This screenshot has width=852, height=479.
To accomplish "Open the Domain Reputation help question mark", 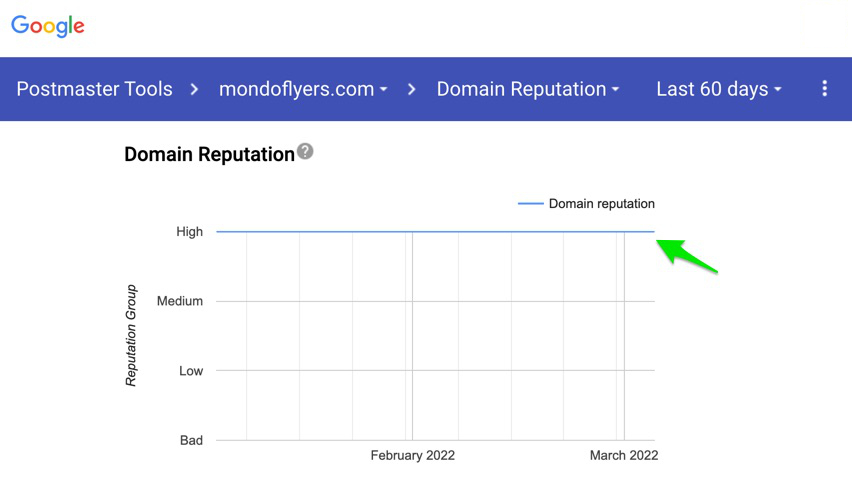I will pos(305,152).
